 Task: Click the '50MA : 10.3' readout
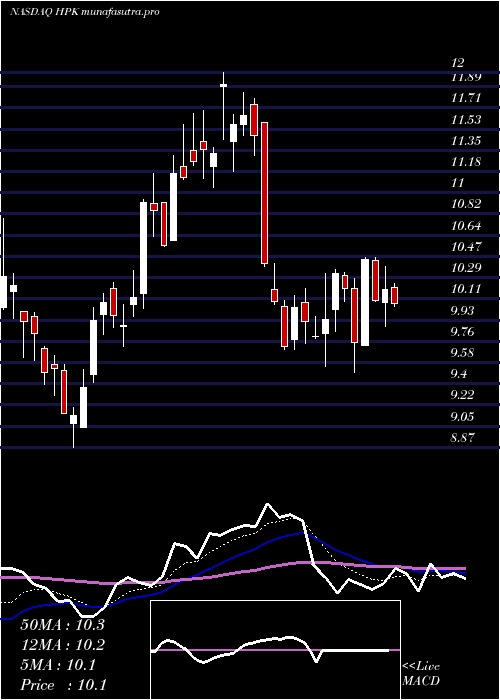[x=62, y=625]
